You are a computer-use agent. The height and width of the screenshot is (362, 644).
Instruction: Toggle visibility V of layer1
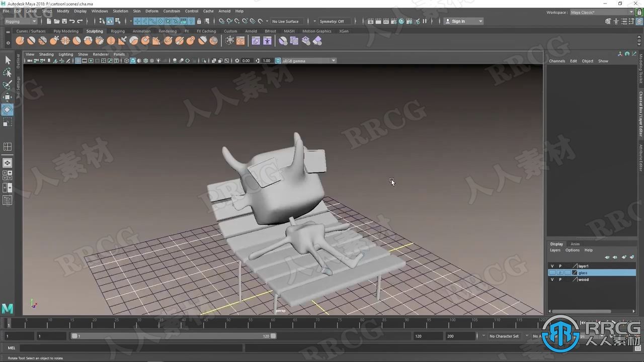[552, 266]
